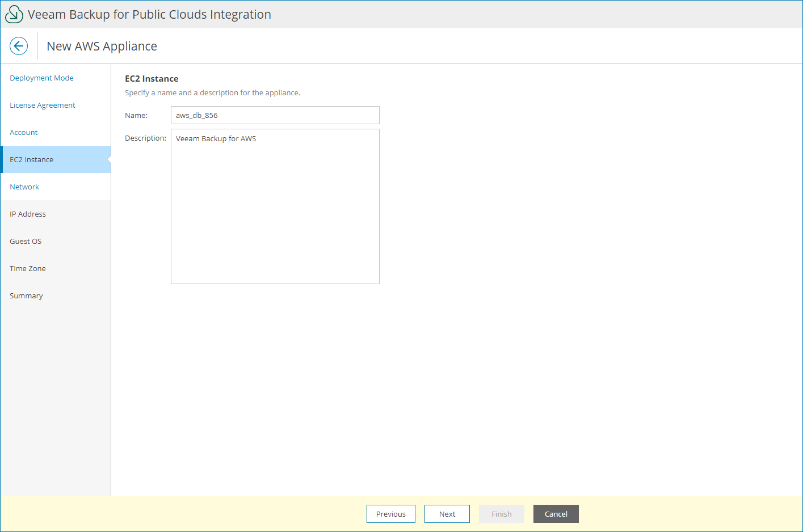Click the EC2 Instance page heading
The width and height of the screenshot is (803, 532).
pos(152,78)
